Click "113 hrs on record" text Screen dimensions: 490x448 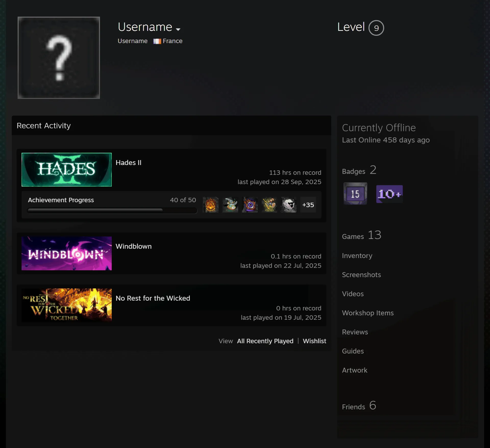click(x=295, y=173)
